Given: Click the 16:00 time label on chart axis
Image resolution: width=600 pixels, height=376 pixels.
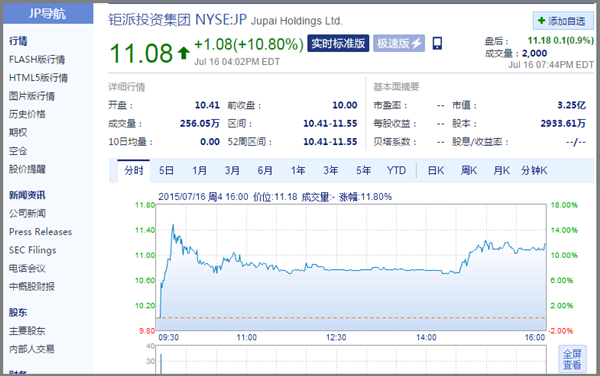Looking at the screenshot, I should (535, 337).
